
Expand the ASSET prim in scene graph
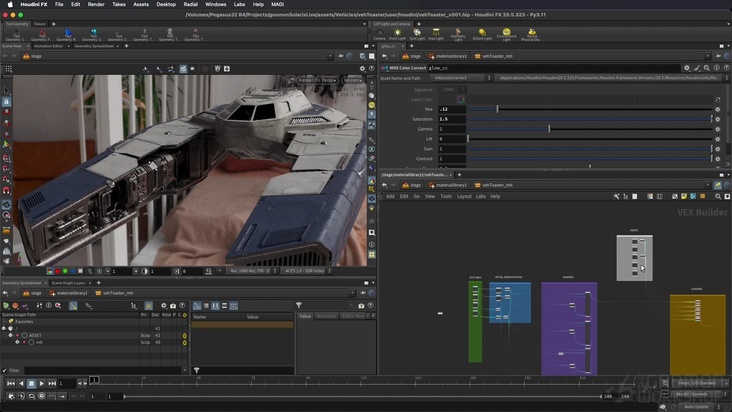10,335
